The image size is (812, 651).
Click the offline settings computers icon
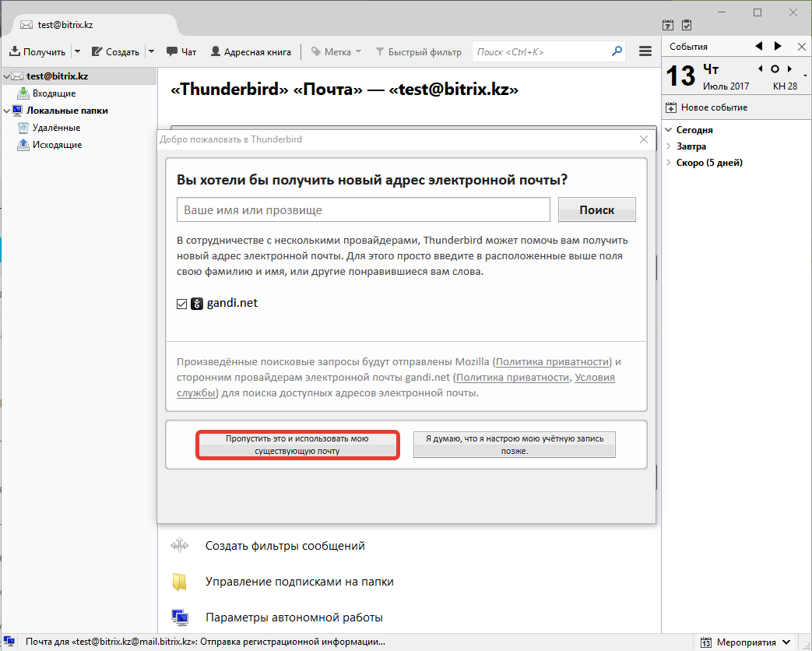pyautogui.click(x=180, y=617)
